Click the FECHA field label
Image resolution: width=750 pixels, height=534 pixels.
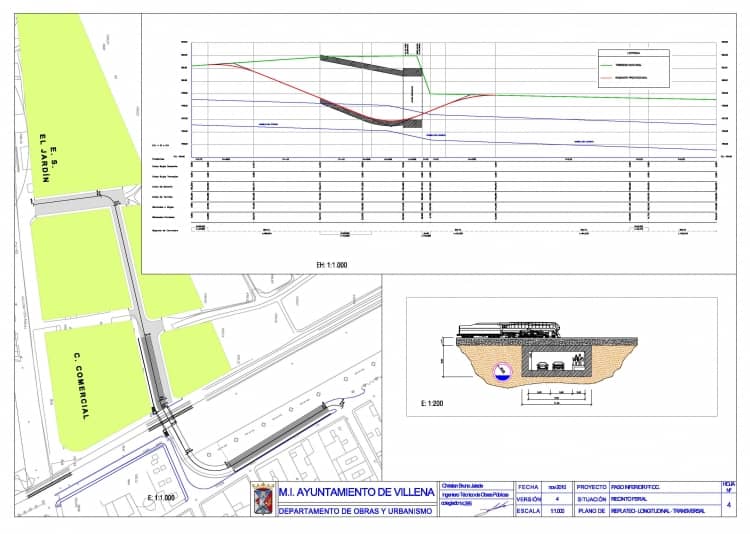tap(528, 487)
